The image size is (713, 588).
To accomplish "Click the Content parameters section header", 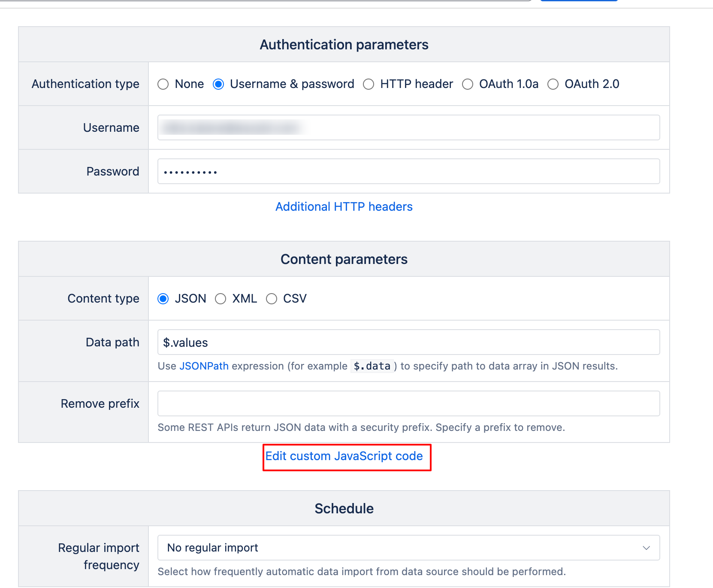I will pyautogui.click(x=344, y=259).
